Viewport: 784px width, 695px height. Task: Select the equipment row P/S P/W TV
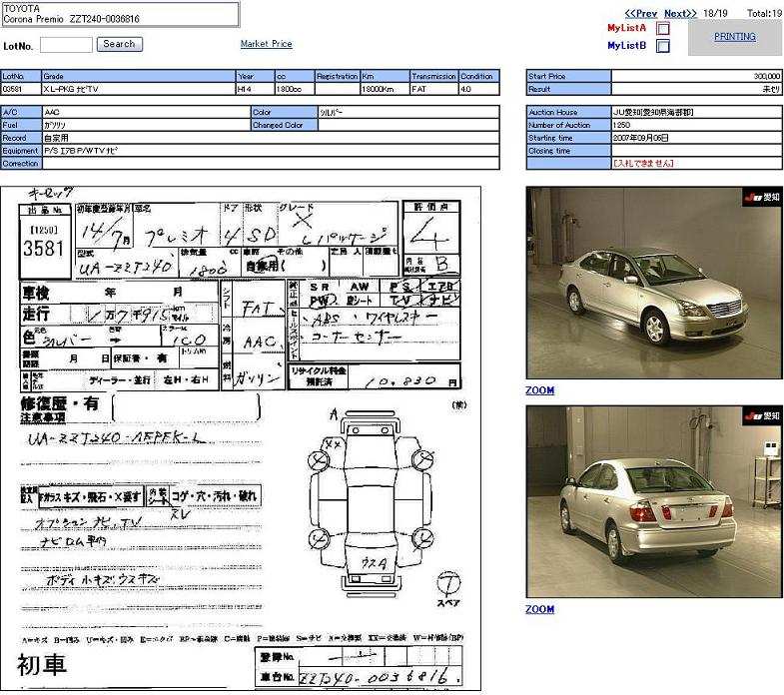pyautogui.click(x=271, y=151)
